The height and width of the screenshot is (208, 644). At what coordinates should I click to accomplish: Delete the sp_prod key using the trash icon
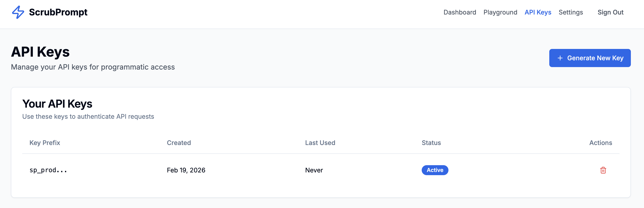pyautogui.click(x=603, y=170)
